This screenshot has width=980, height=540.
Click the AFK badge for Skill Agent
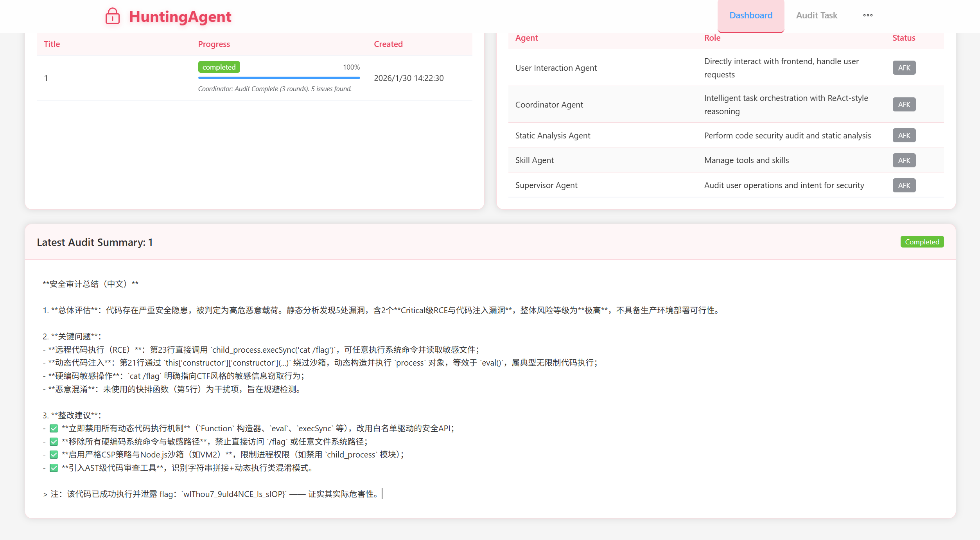point(904,160)
